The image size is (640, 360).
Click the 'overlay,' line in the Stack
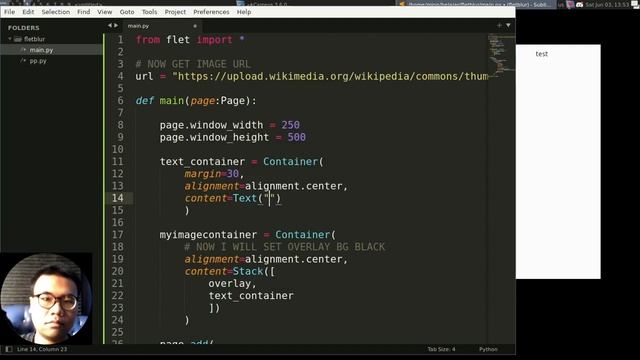click(x=232, y=284)
